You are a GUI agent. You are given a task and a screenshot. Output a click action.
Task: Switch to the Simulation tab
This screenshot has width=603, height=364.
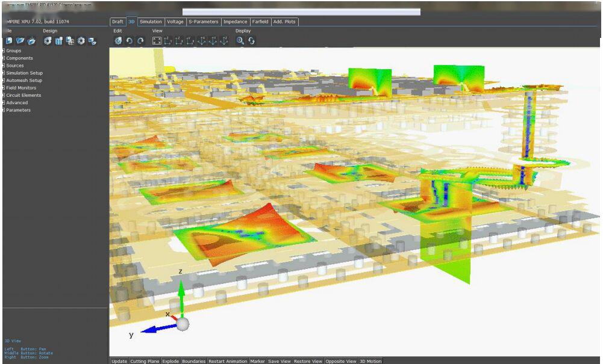[151, 22]
